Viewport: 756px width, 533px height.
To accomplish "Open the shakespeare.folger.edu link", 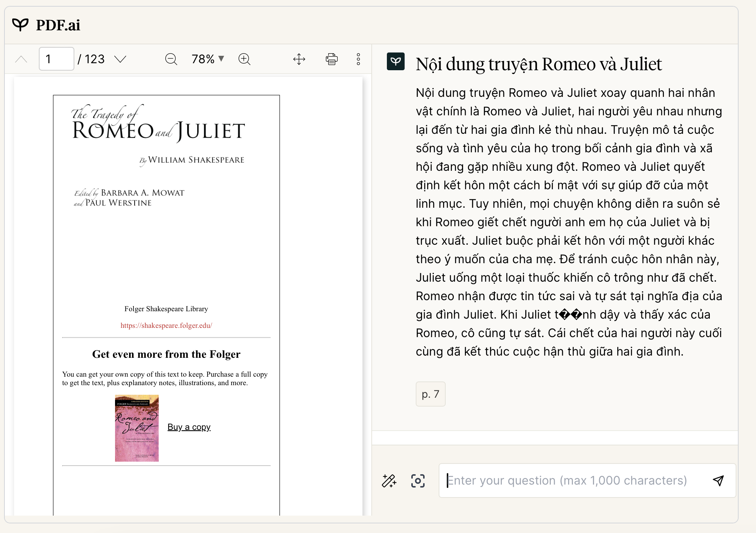I will [x=166, y=326].
